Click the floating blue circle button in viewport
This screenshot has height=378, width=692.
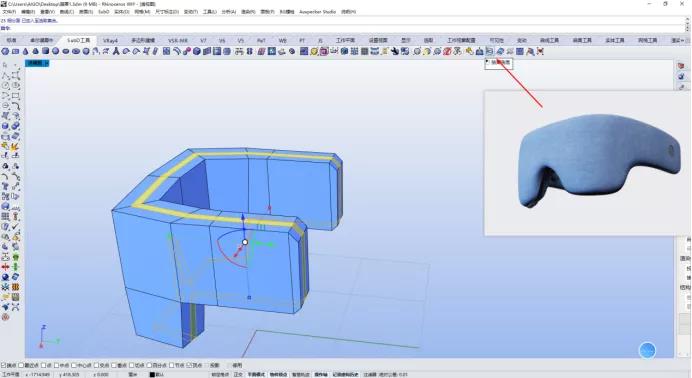coord(647,351)
